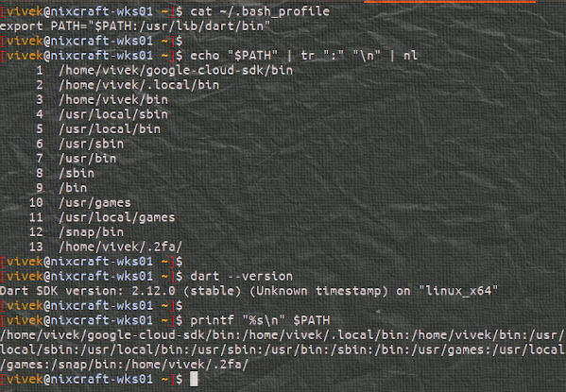Image resolution: width=566 pixels, height=392 pixels.
Task: Click the "linux_x64" text in Dart output
Action: click(x=458, y=291)
